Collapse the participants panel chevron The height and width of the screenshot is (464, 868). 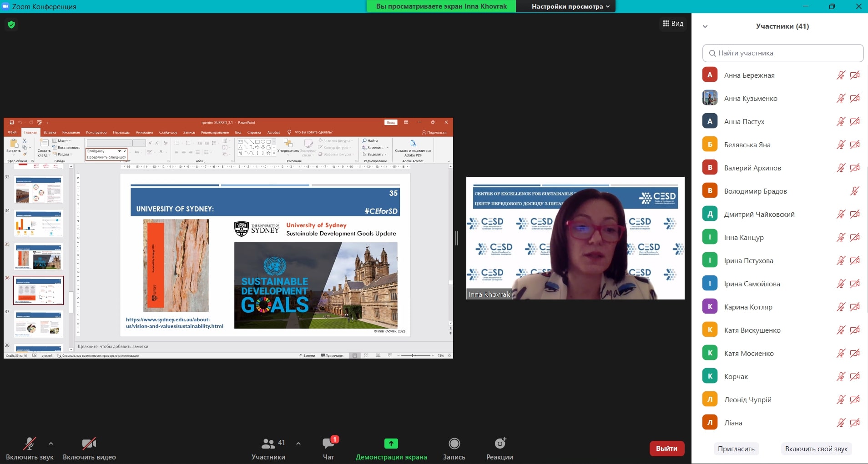coord(705,26)
